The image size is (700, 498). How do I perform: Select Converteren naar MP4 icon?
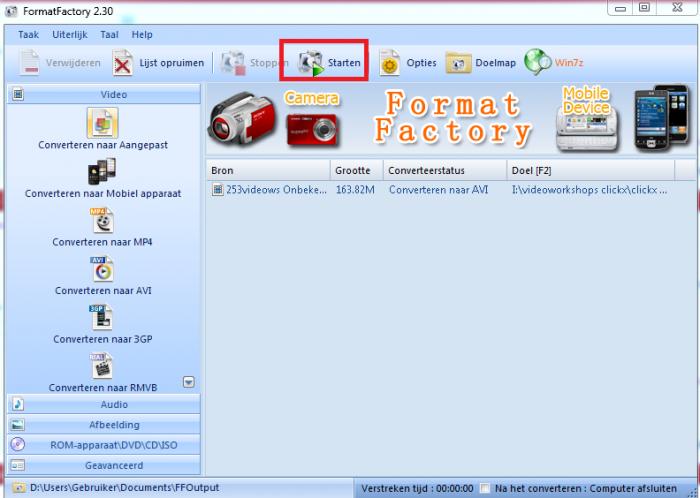tap(102, 220)
